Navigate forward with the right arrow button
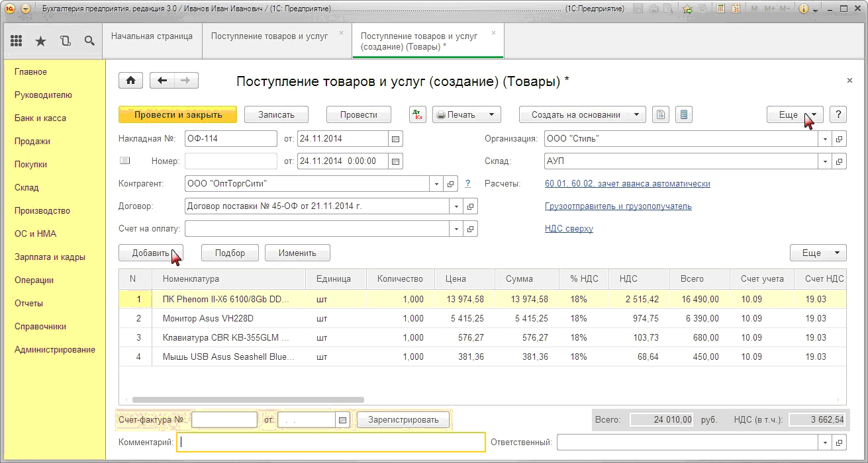This screenshot has height=463, width=868. 186,81
